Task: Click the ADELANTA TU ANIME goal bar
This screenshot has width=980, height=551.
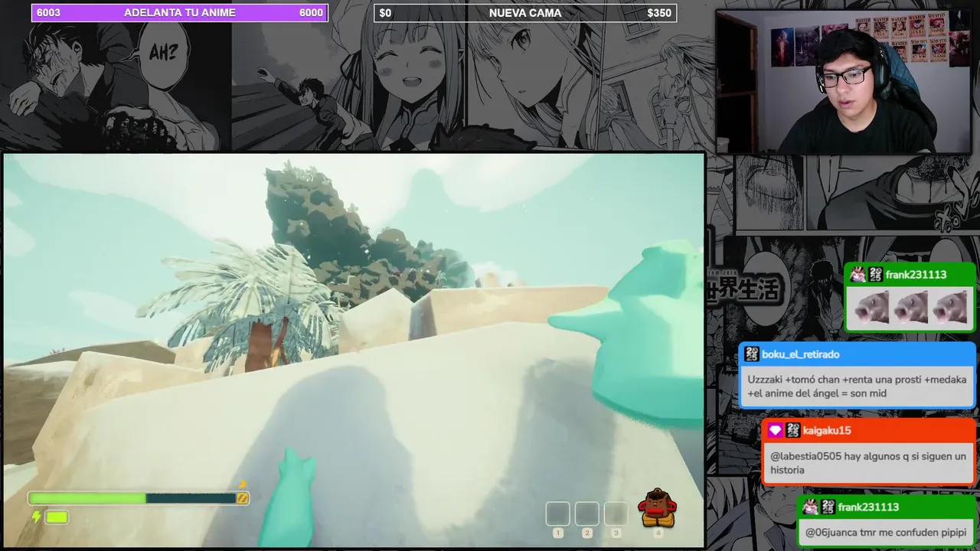Action: 179,12
